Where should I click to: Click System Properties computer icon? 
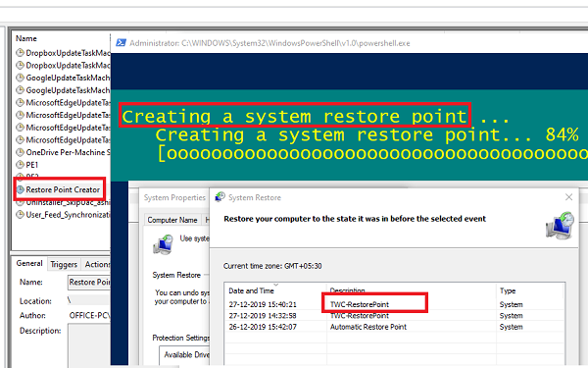163,244
